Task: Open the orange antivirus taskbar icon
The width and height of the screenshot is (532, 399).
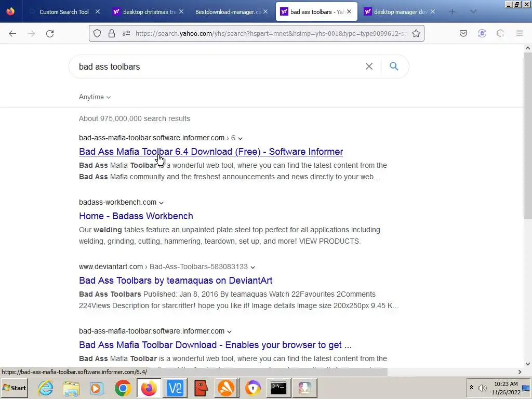Action: pyautogui.click(x=227, y=388)
